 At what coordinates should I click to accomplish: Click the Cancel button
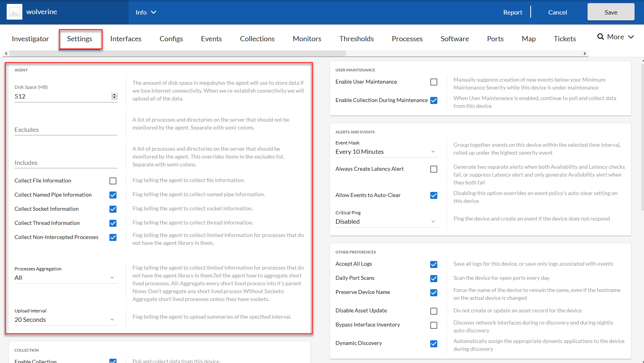[557, 12]
